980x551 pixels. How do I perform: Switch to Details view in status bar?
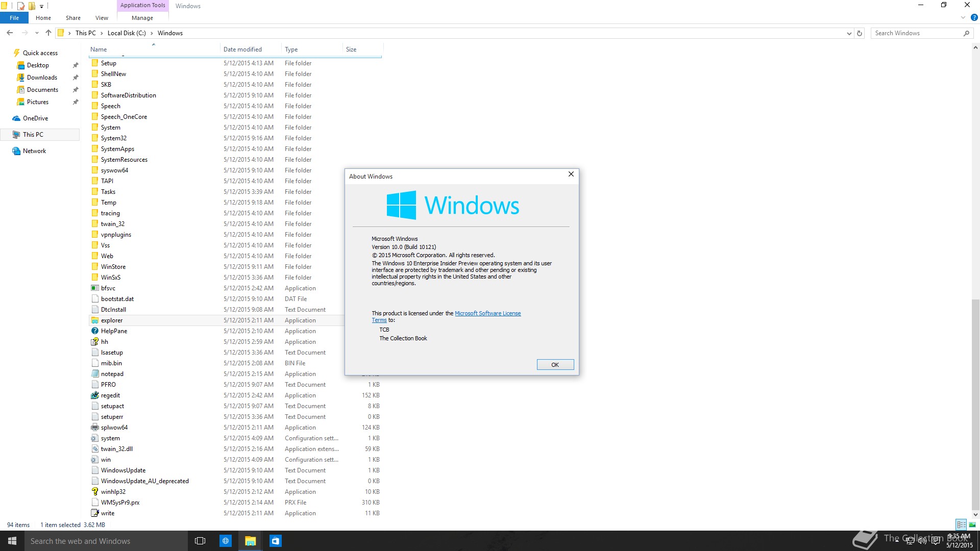point(962,524)
